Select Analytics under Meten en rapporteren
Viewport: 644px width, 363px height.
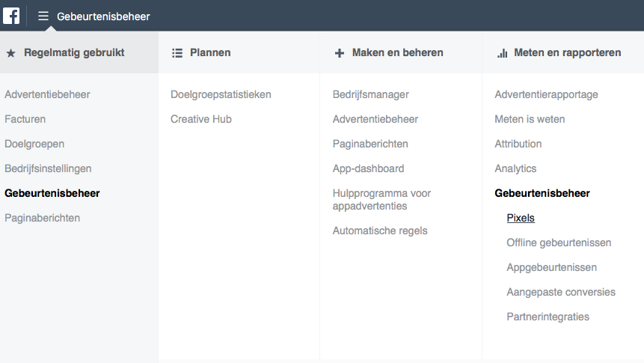click(515, 168)
